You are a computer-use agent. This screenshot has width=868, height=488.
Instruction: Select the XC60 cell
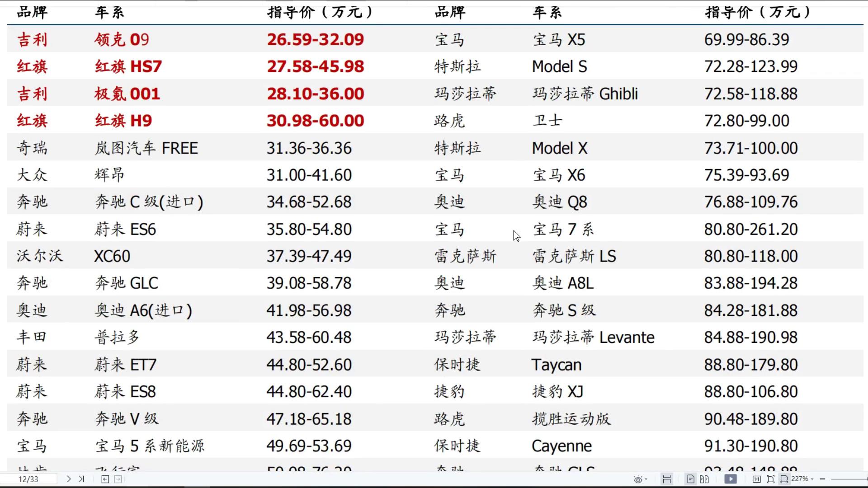click(112, 256)
